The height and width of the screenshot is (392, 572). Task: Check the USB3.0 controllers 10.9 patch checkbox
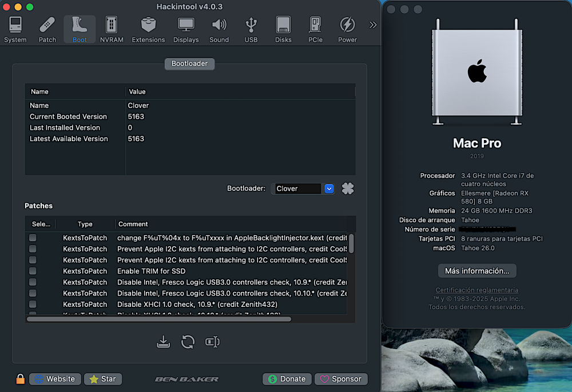[x=33, y=282]
